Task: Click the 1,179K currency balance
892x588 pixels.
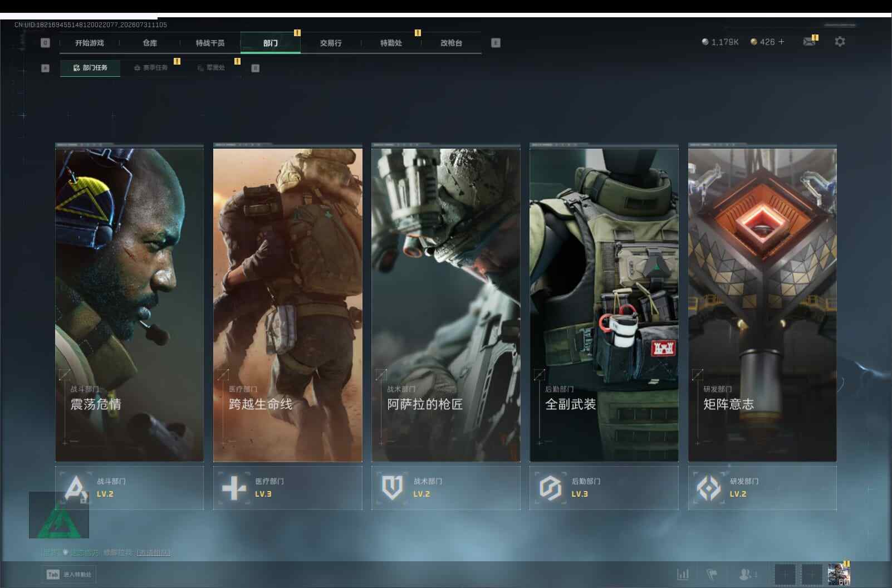Action: [725, 42]
